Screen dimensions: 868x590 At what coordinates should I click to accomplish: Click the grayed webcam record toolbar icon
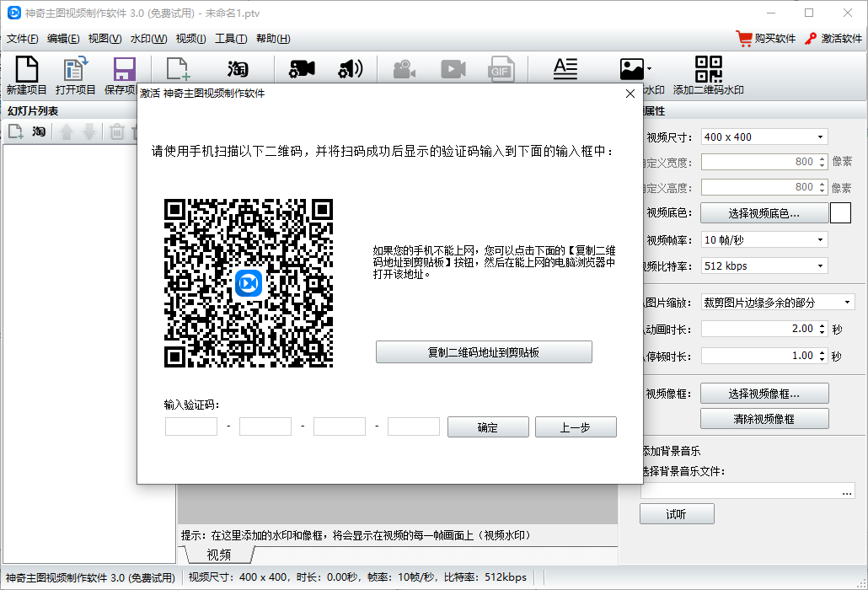tap(405, 69)
